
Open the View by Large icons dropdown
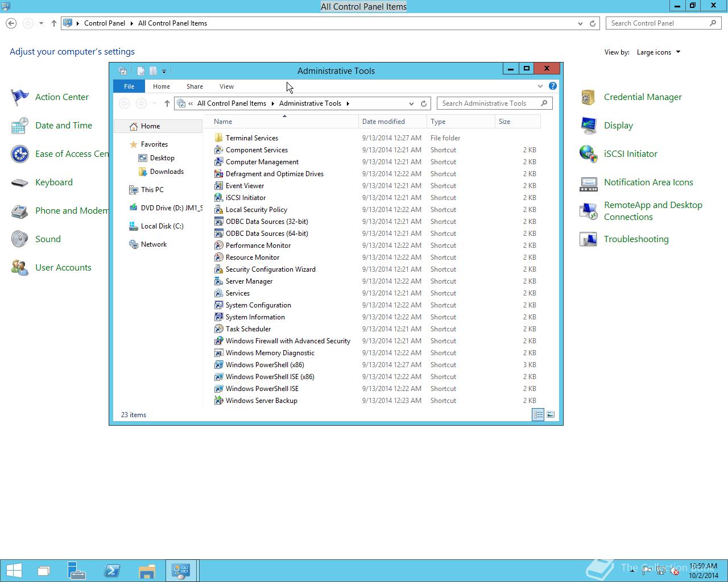pos(659,52)
